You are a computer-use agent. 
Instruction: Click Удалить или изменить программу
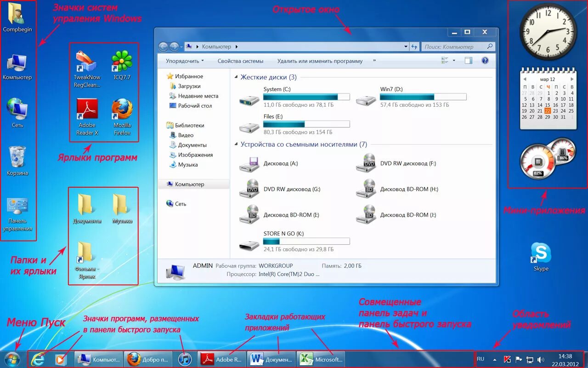coord(320,61)
